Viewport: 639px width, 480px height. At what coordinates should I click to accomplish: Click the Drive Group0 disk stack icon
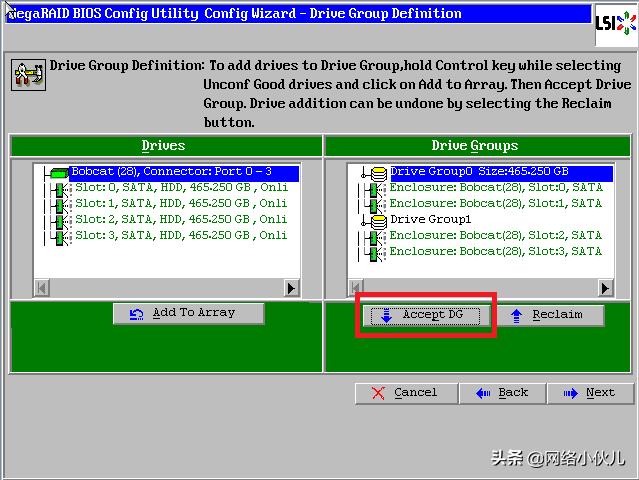coord(378,173)
